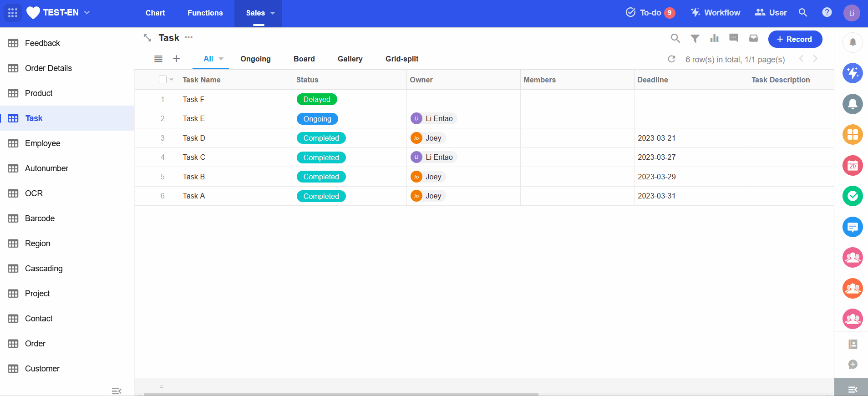Open the calendar icon in right sidebar
Viewport: 868px width, 396px height.
click(852, 166)
